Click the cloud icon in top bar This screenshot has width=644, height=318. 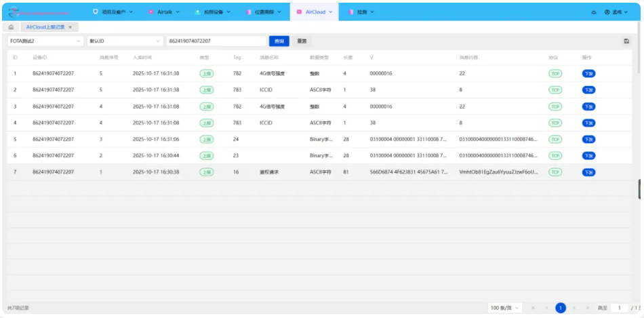coord(595,12)
